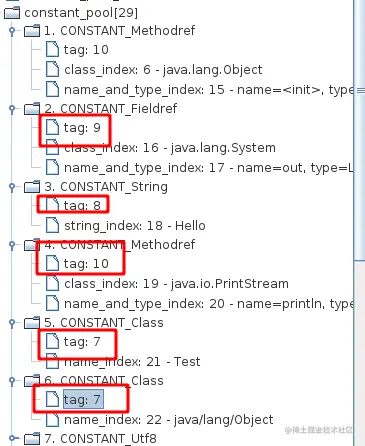This screenshot has width=365, height=446.
Task: Click file icon beside name_index: 22
Action: click(52, 419)
